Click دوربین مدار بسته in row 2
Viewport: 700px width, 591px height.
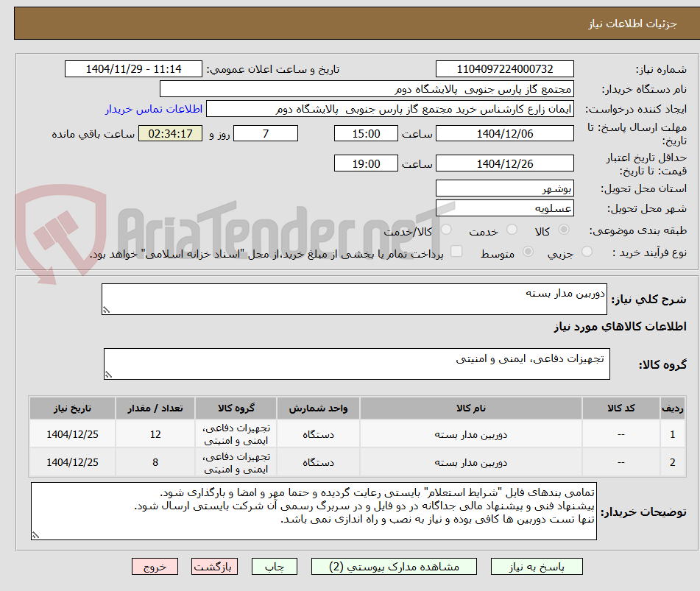click(x=471, y=462)
